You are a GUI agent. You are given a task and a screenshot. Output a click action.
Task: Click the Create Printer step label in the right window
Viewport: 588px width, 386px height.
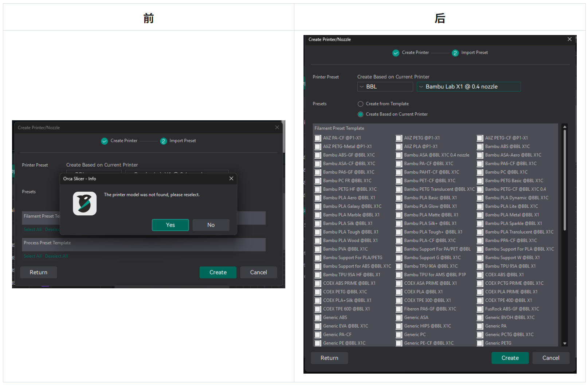click(x=415, y=52)
